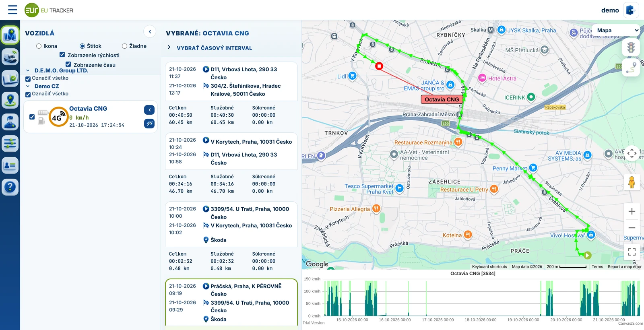Open the map view sidebar icon
Screen dimensions: 644x330
pos(10,35)
